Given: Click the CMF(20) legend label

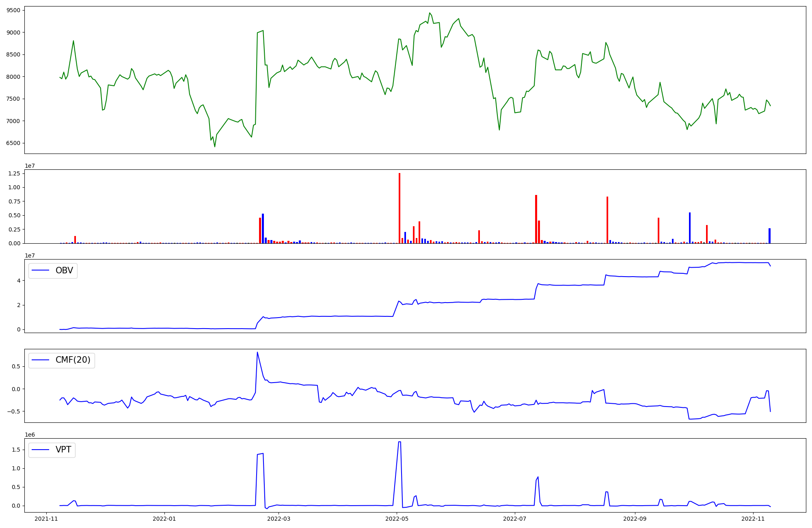Looking at the screenshot, I should tap(73, 360).
